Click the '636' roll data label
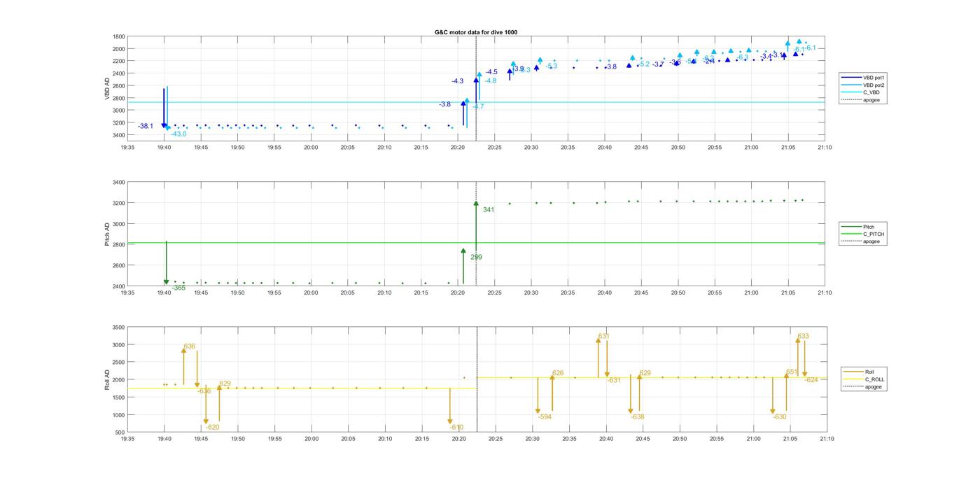Viewport: 980px width, 485px height. 190,346
